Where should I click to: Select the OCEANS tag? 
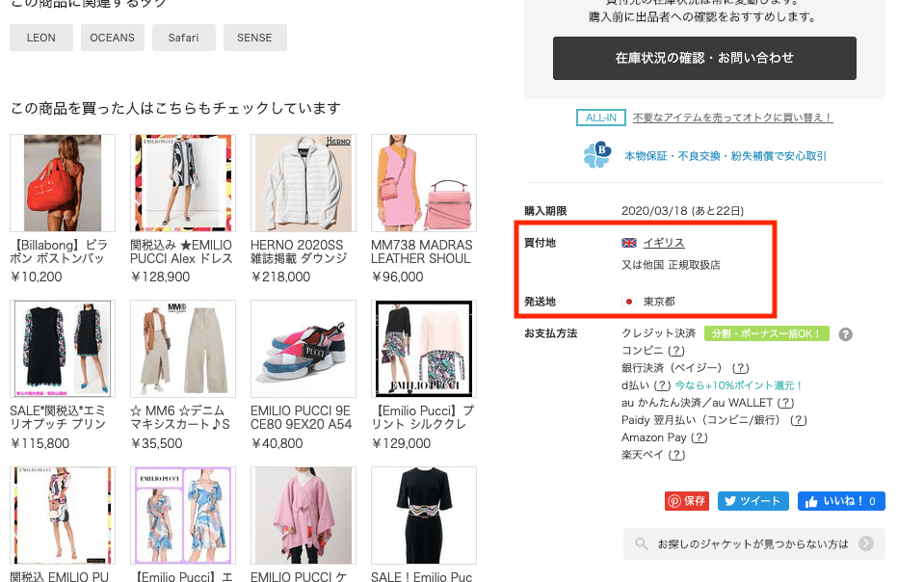click(113, 38)
